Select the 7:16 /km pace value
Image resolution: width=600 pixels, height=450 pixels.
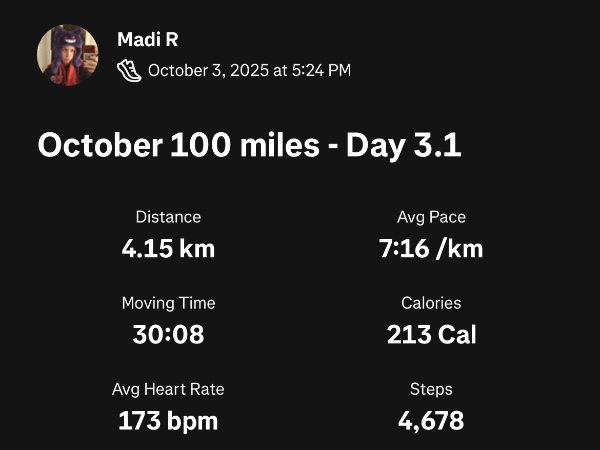tap(431, 248)
